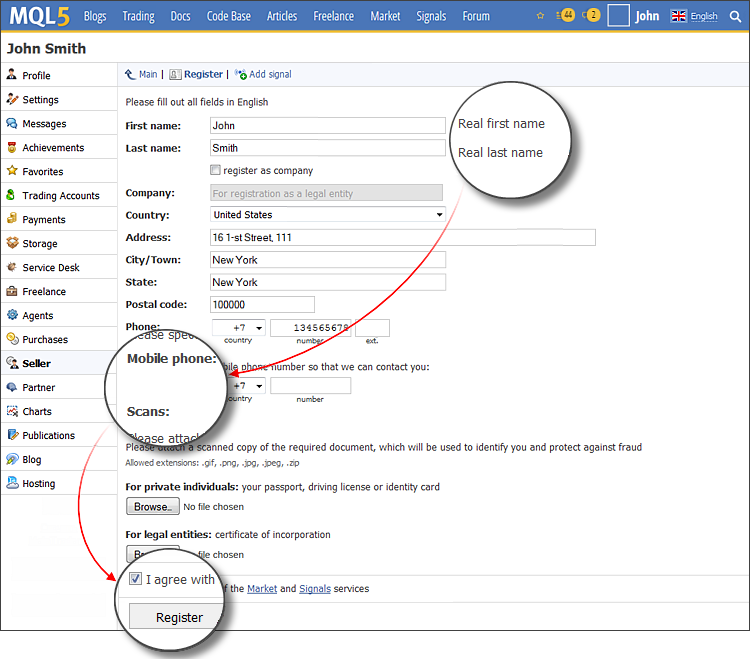Click the Address input field
The width and height of the screenshot is (750, 659).
click(x=403, y=237)
